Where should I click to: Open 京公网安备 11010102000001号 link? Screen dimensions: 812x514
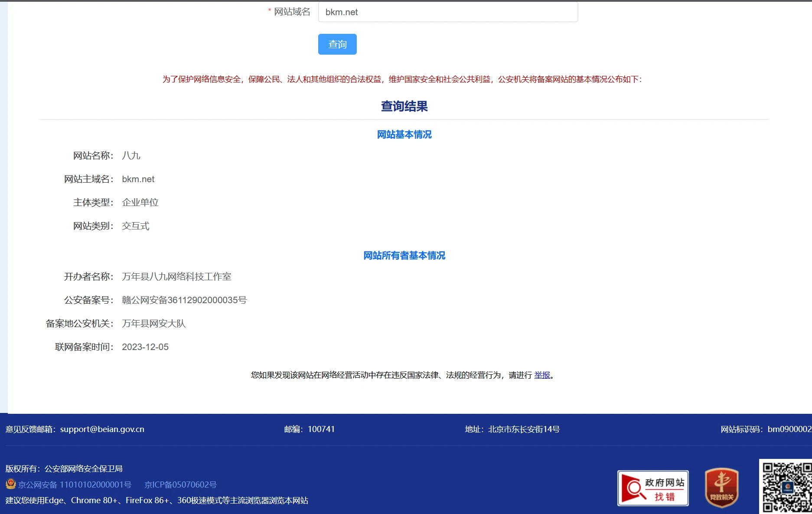click(75, 485)
